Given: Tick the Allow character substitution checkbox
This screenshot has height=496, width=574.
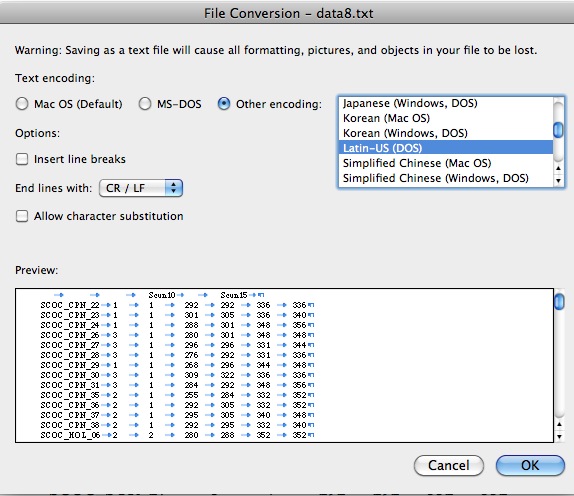Looking at the screenshot, I should (x=22, y=216).
